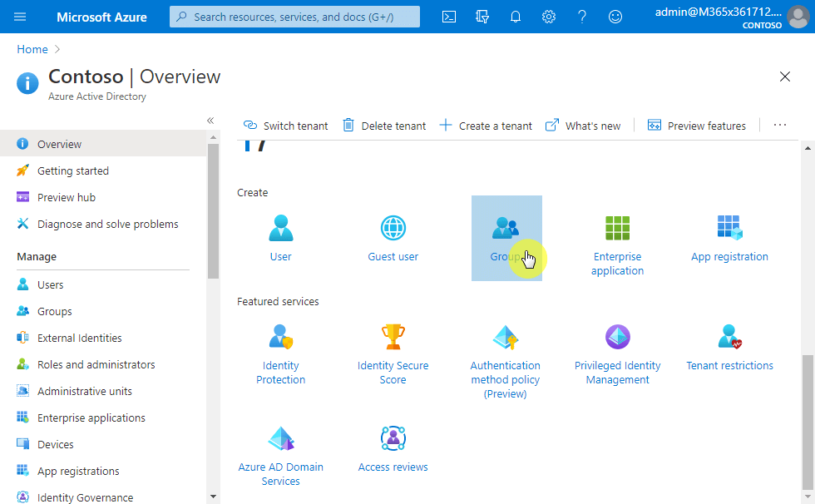This screenshot has width=815, height=504.
Task: Open Devices in the sidebar
Action: tap(103, 444)
